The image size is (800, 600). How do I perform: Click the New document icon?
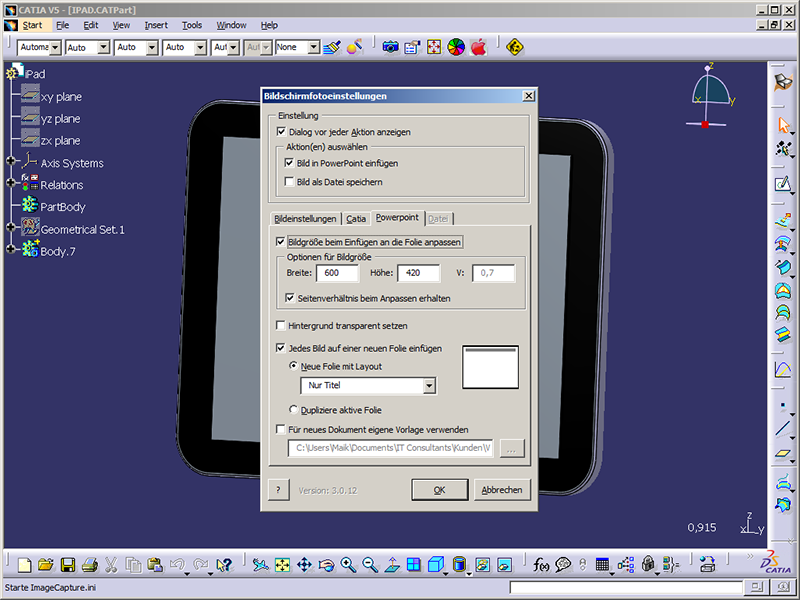click(24, 565)
